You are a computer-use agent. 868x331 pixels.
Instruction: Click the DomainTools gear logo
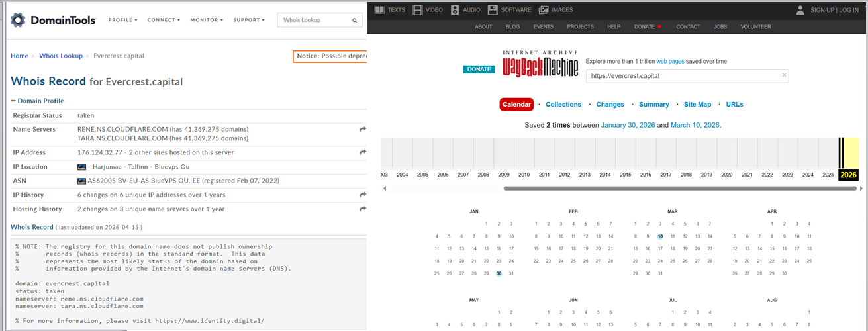click(18, 20)
